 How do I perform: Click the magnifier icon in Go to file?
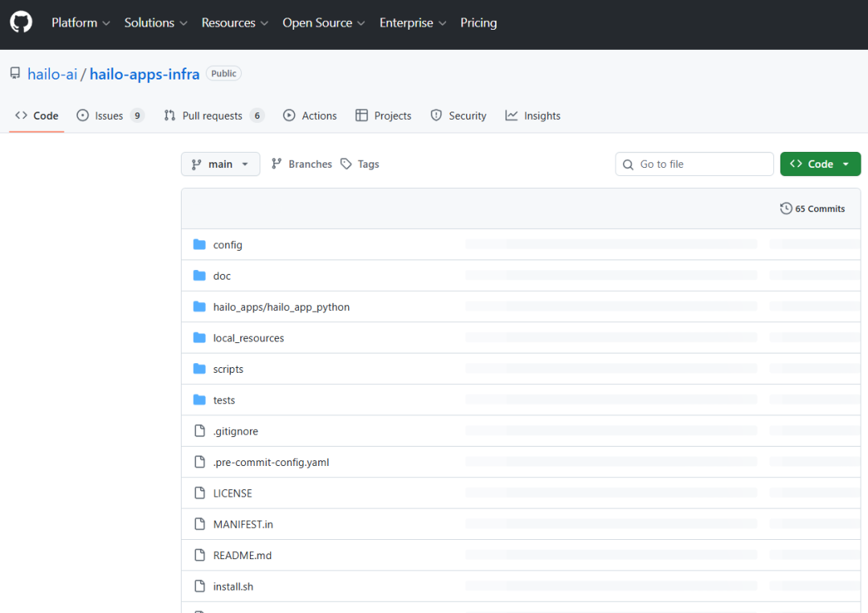tap(628, 165)
